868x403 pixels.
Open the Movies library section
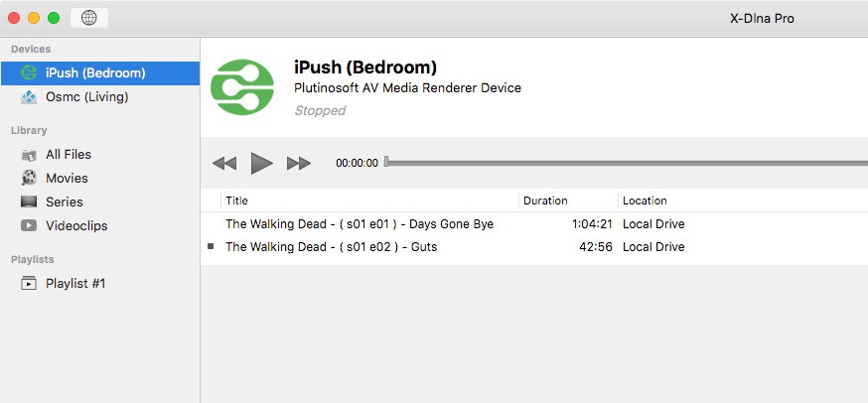click(67, 178)
